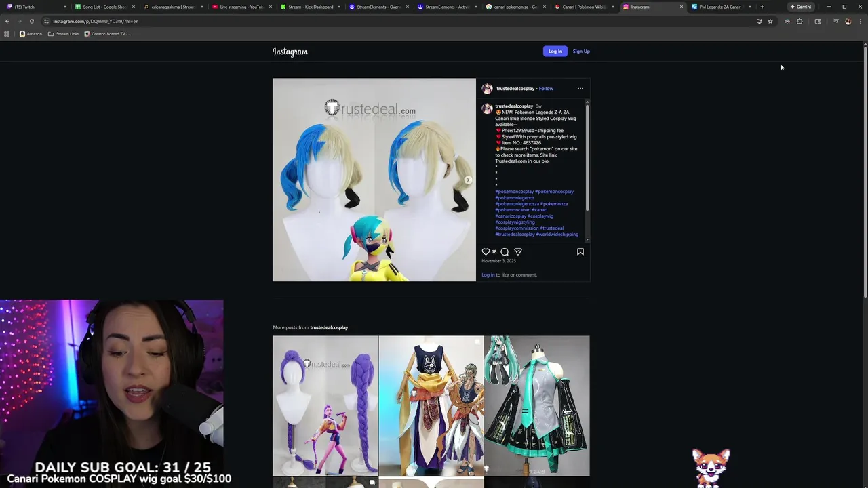Open the #cosplaywigstyling hashtag
Screen dimensions: 868x488
515,222
